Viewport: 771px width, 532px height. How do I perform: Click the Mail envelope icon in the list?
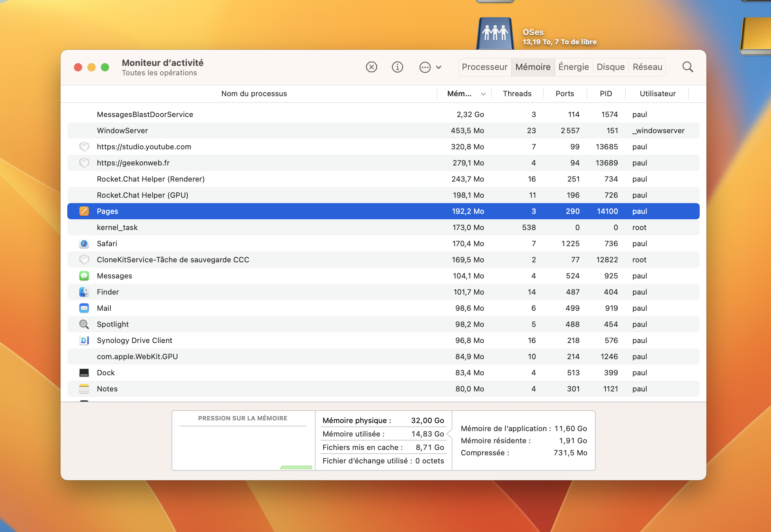tap(84, 308)
